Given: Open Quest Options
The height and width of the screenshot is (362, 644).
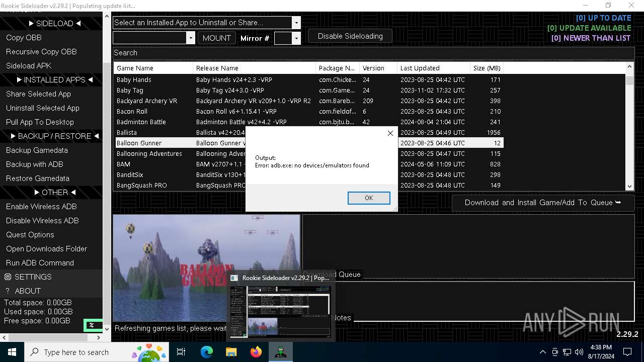Looking at the screenshot, I should pos(30,235).
